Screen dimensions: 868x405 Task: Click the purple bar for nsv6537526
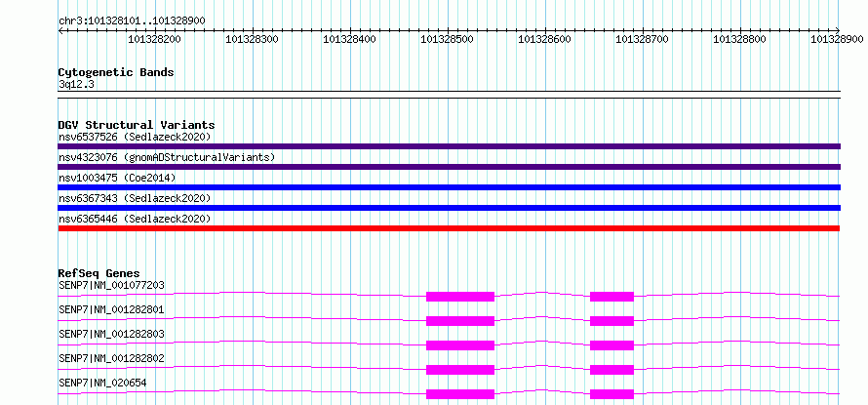449,146
